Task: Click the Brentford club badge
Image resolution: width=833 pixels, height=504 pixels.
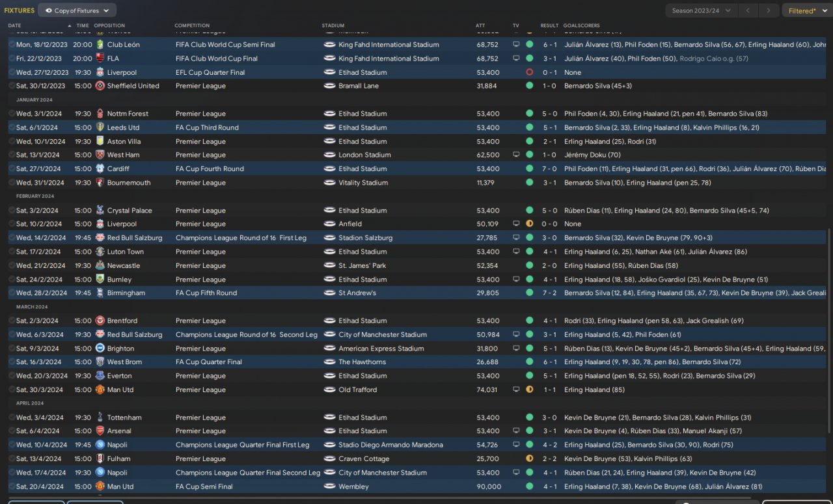Action: [100, 321]
